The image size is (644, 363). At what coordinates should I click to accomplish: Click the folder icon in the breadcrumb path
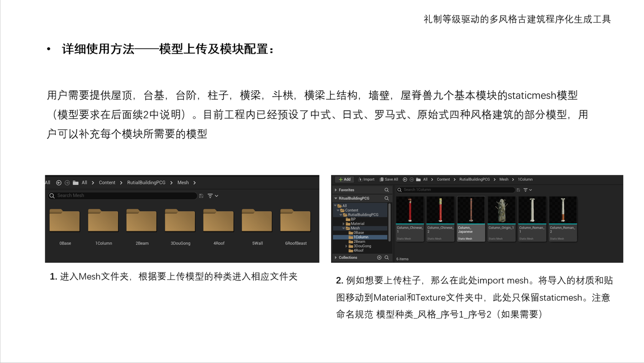(419, 179)
